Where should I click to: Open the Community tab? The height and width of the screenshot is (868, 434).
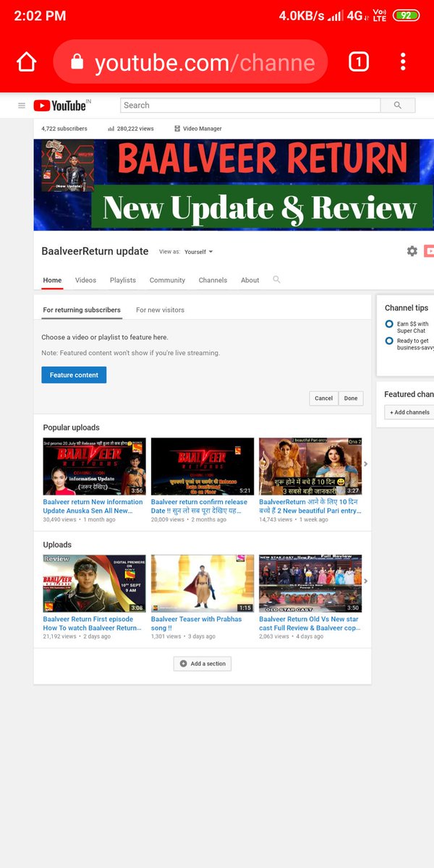167,280
